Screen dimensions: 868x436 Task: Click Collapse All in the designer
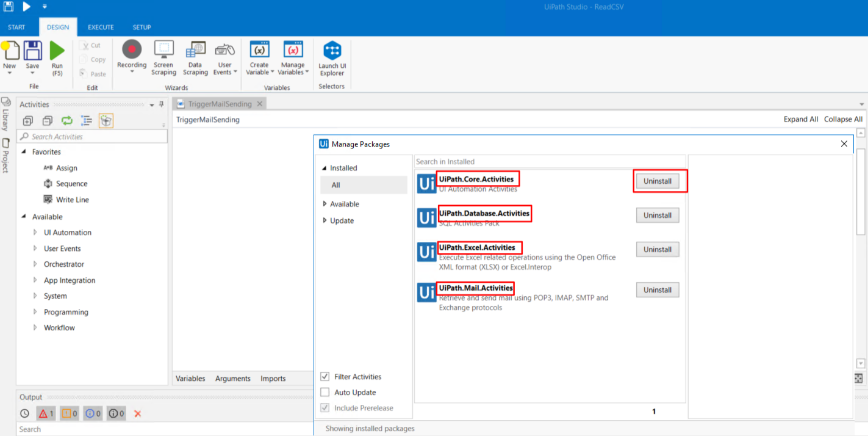[x=843, y=119]
